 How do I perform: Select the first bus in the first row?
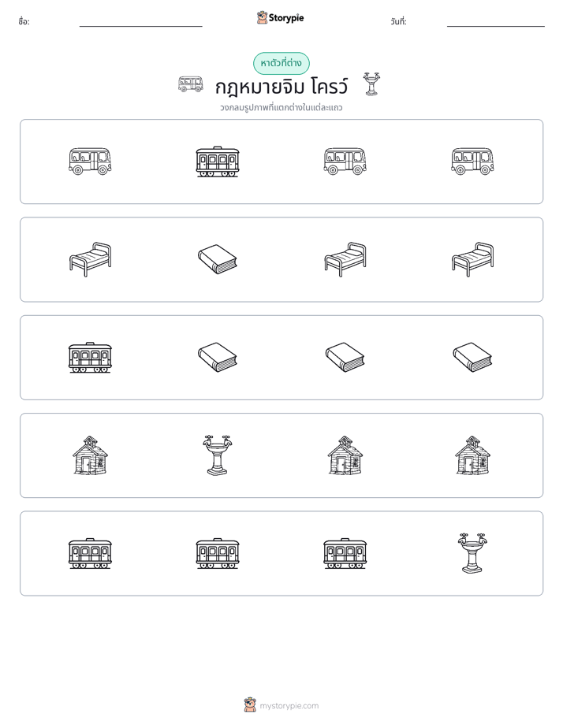pos(90,161)
